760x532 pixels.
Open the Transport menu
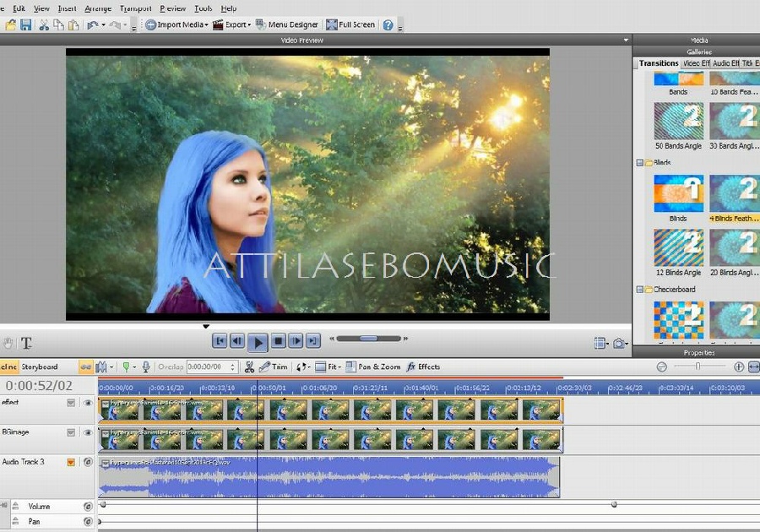[136, 8]
